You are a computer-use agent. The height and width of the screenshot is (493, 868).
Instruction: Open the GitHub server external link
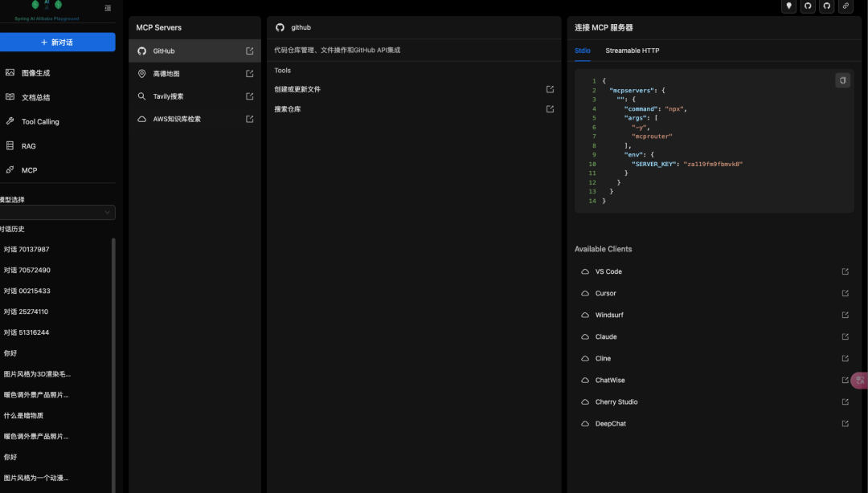(249, 51)
